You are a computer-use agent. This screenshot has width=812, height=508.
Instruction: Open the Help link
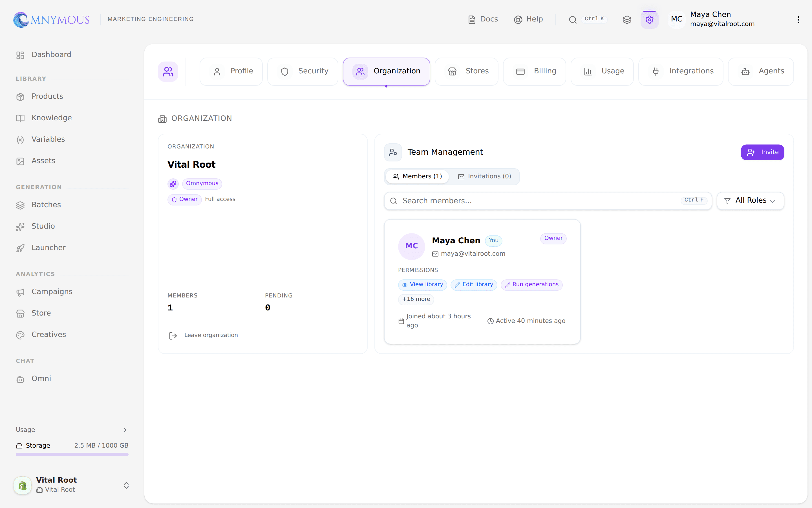coord(528,19)
